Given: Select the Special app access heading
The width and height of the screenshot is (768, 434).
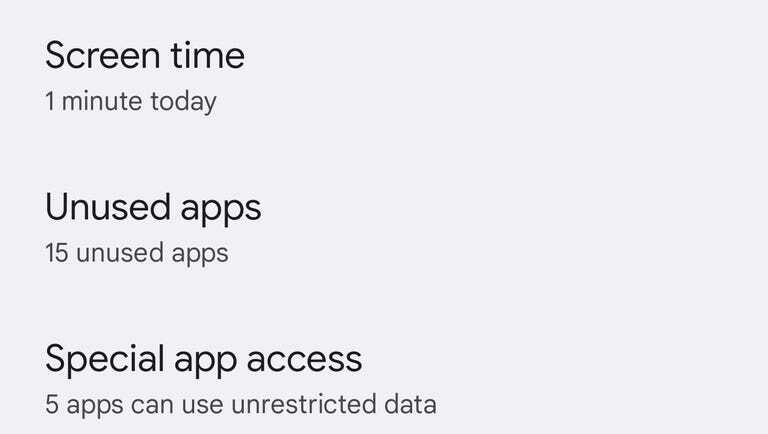Looking at the screenshot, I should tap(203, 358).
